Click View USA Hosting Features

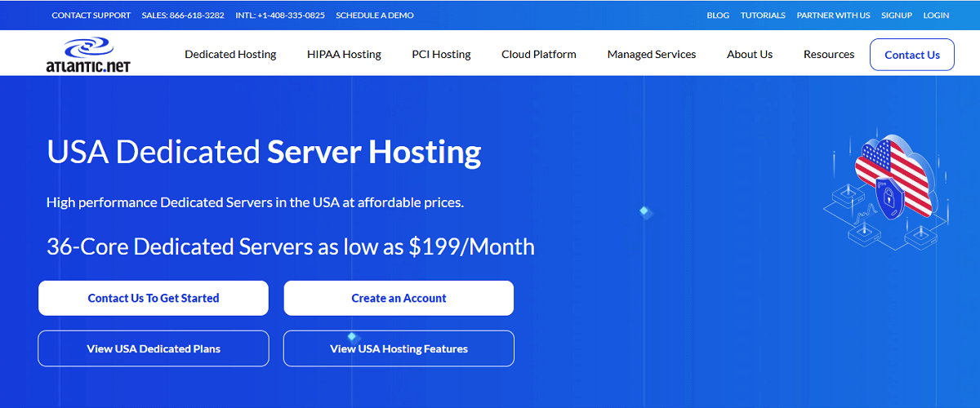click(399, 348)
